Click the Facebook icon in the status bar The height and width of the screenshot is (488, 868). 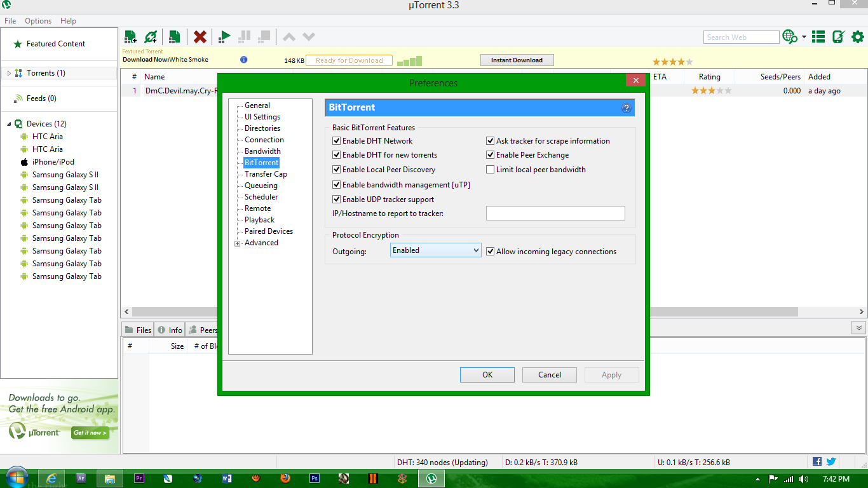(817, 461)
